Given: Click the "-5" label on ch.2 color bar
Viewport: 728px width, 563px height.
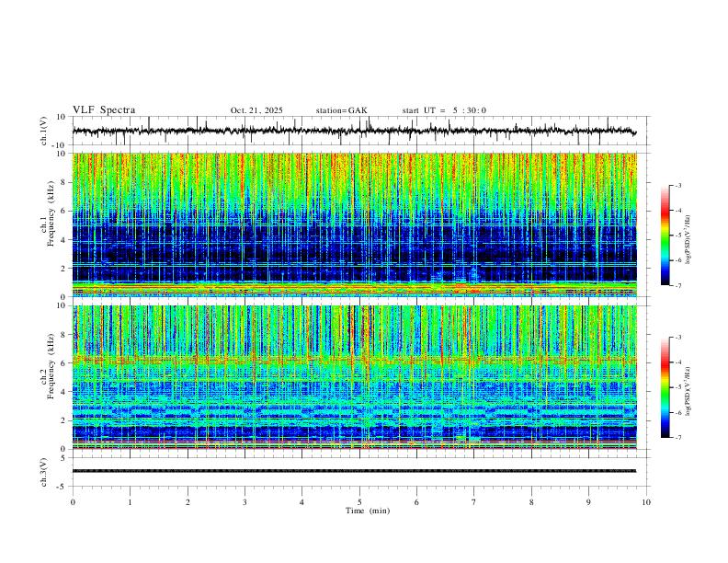Looking at the screenshot, I should click(x=677, y=387).
